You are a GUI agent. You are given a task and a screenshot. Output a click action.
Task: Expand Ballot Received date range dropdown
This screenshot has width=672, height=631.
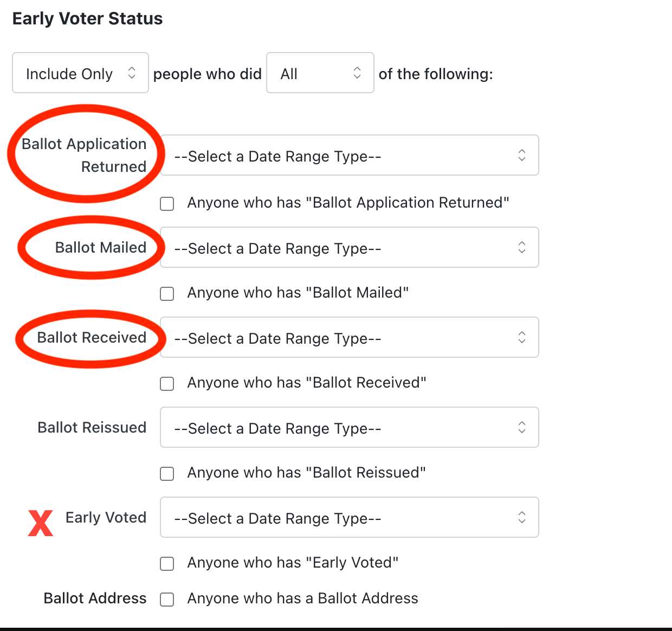click(349, 338)
